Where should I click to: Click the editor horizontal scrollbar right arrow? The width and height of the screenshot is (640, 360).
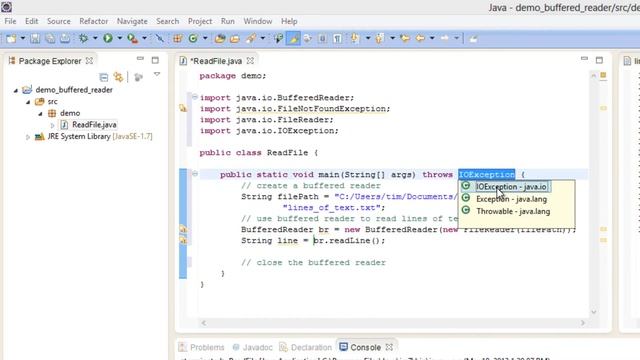(583, 323)
